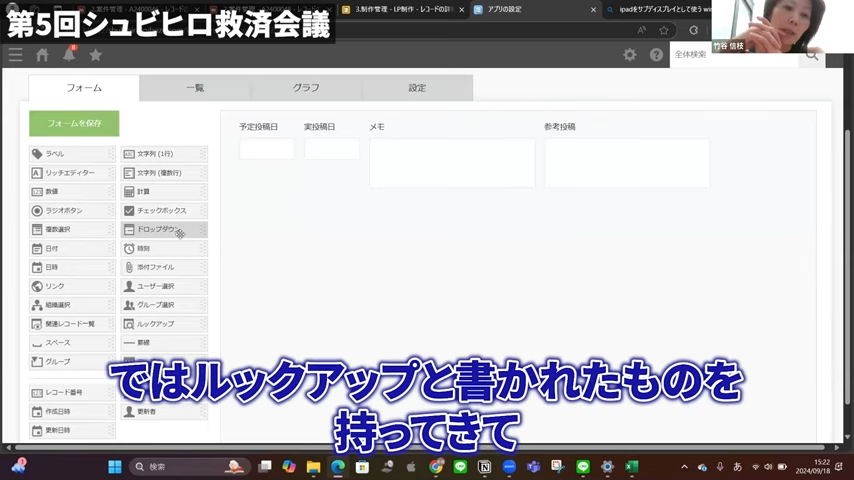Open File Explorer from the taskbar
Viewport: 854px width, 480px height.
313,467
